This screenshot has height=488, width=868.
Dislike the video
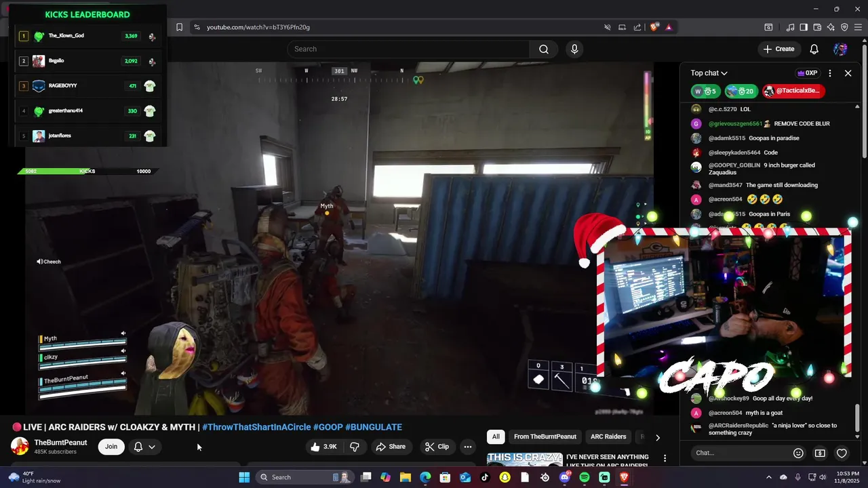pyautogui.click(x=354, y=447)
